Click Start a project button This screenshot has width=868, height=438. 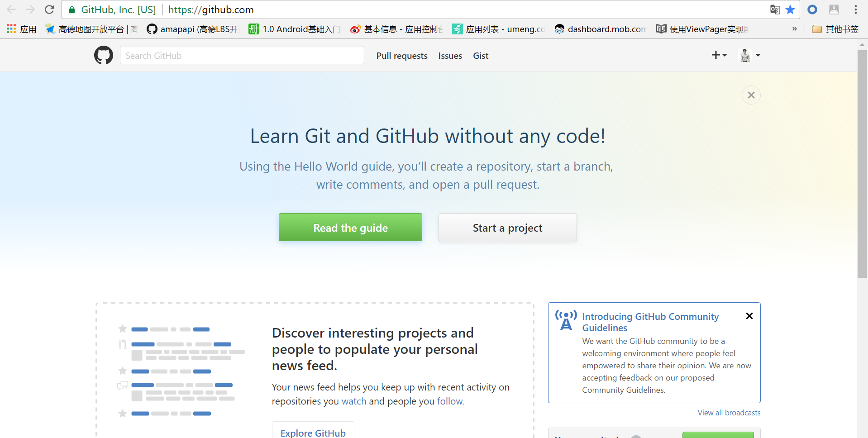tap(507, 227)
